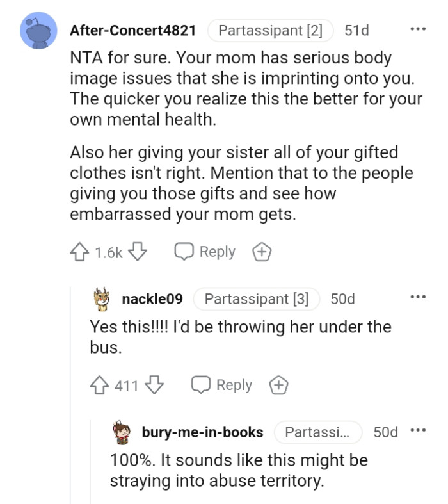
Task: Reply to After-Concert4821's comment
Action: tap(205, 252)
